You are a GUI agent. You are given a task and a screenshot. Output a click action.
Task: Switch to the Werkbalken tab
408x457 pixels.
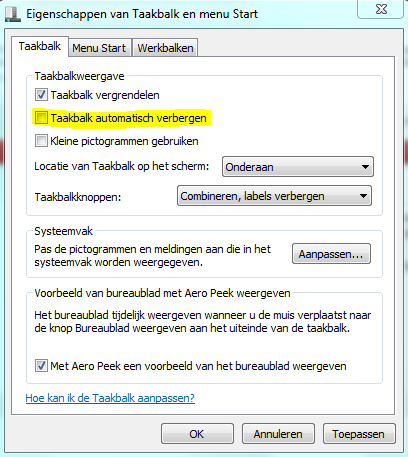(x=165, y=48)
